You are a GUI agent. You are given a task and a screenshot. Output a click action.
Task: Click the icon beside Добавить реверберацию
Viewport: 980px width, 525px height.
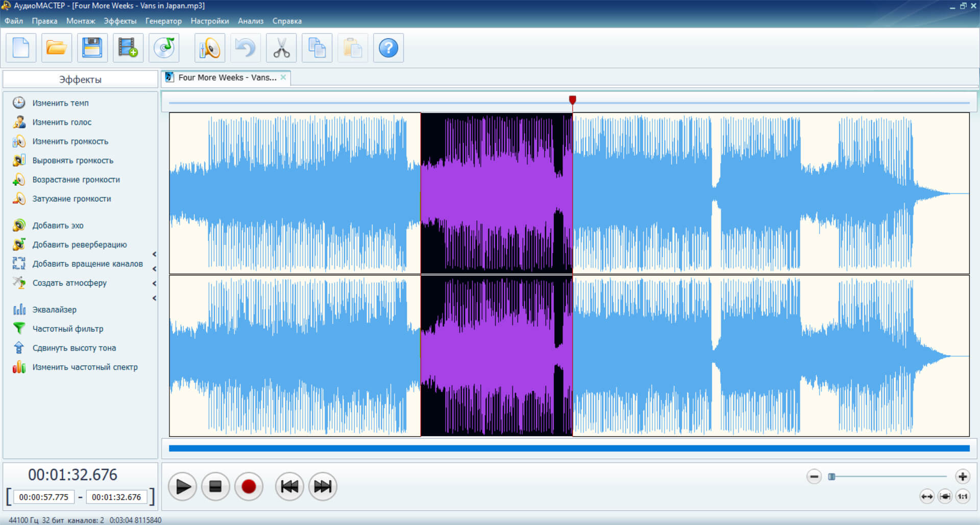coord(19,244)
